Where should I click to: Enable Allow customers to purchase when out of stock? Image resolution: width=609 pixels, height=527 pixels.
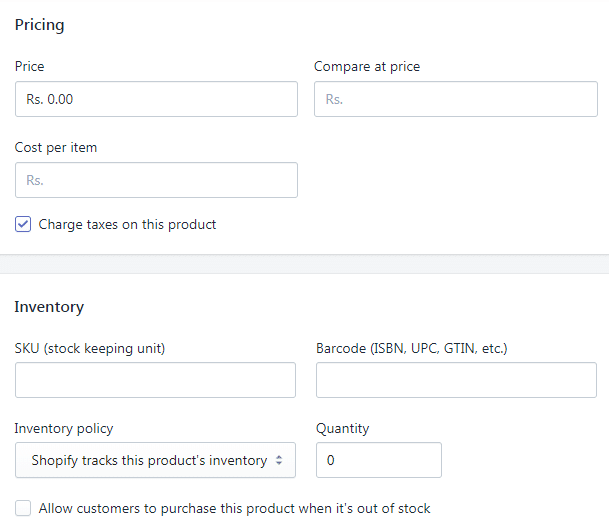(x=23, y=508)
